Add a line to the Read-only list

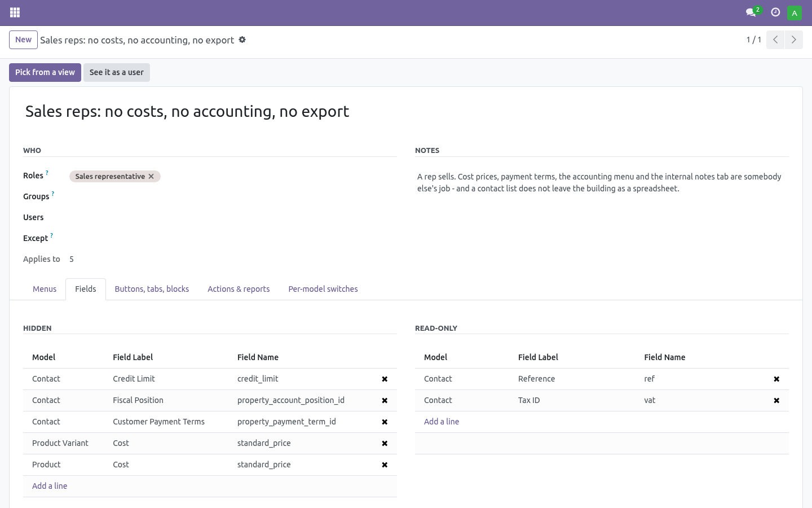[442, 422]
